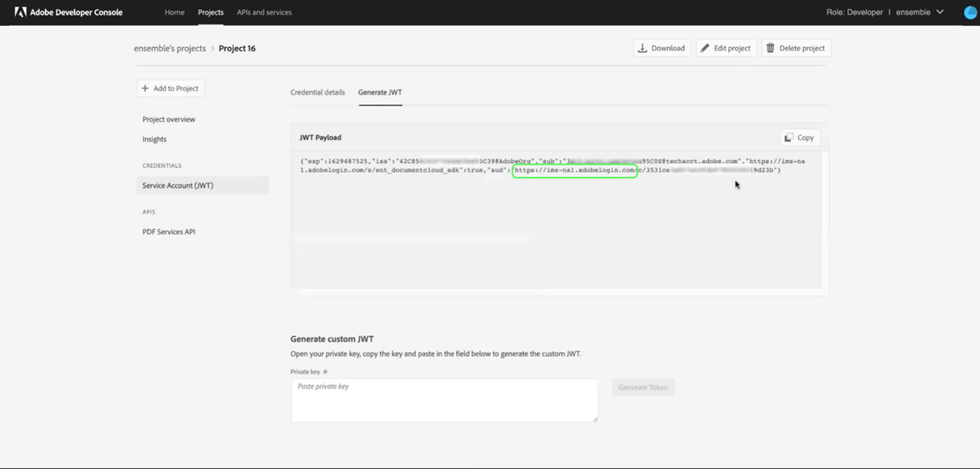Open ensemble's projects breadcrumb link

(170, 48)
